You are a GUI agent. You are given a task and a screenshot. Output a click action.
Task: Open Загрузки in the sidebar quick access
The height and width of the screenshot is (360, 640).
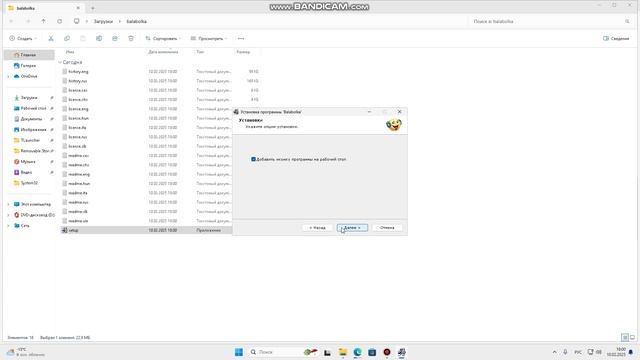point(29,98)
